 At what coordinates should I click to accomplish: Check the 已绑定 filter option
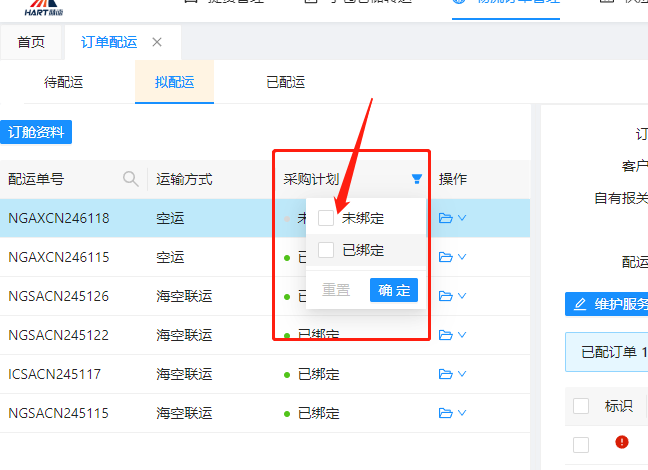326,250
